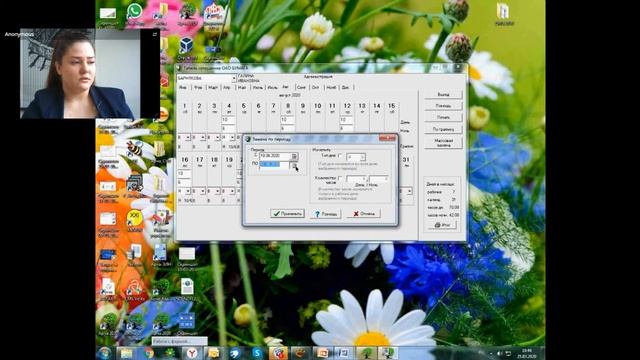This screenshot has width=640, height=360.
Task: Switch to the Май month tab
Action: tap(242, 87)
